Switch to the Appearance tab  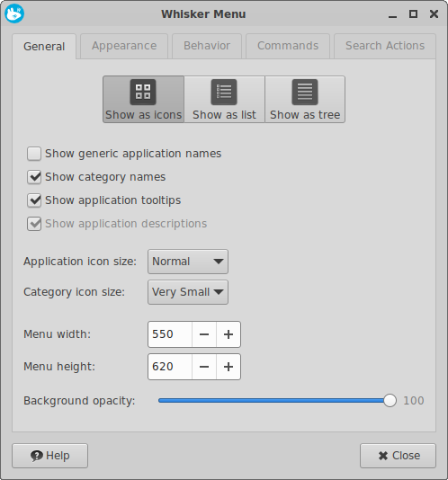point(124,46)
